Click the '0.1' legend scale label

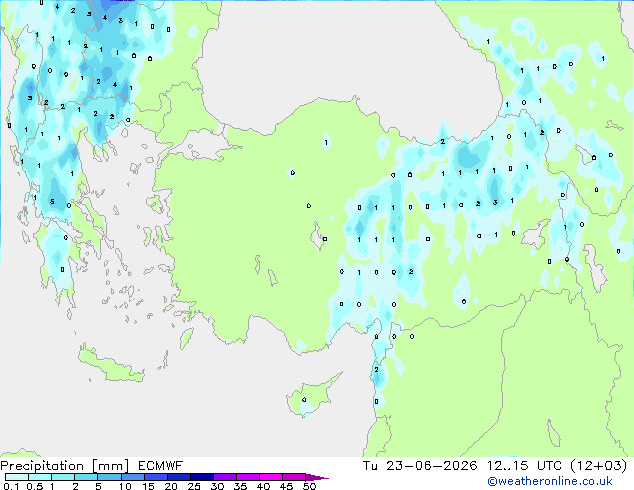[11, 486]
